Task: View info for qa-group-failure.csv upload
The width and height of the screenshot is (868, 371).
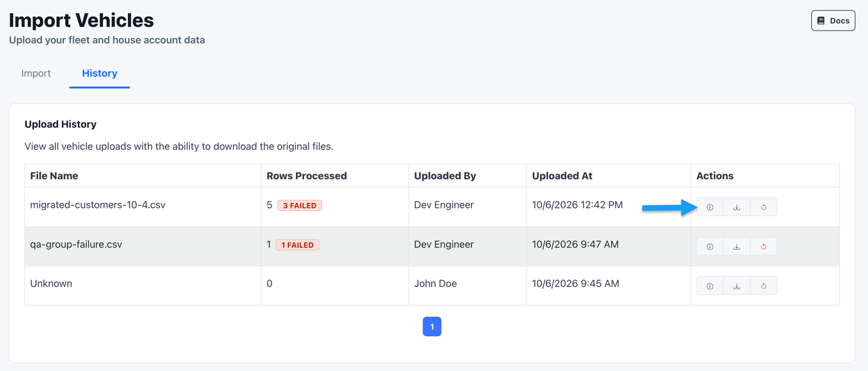Action: tap(710, 247)
